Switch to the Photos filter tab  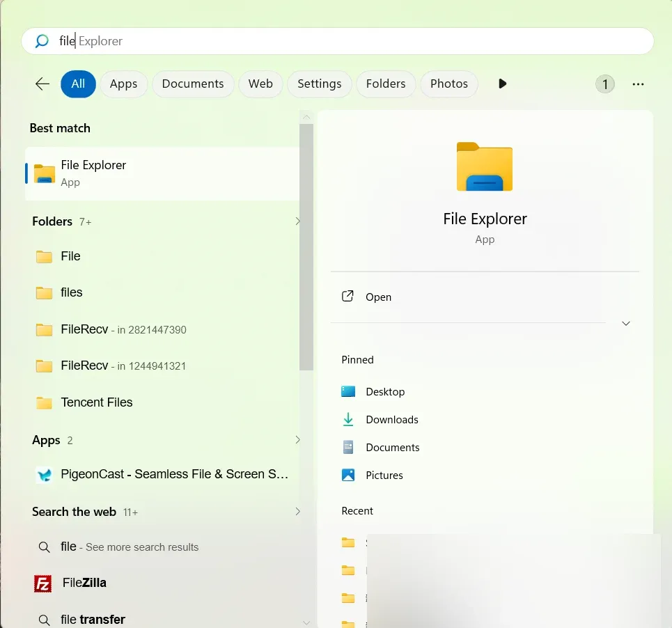449,84
